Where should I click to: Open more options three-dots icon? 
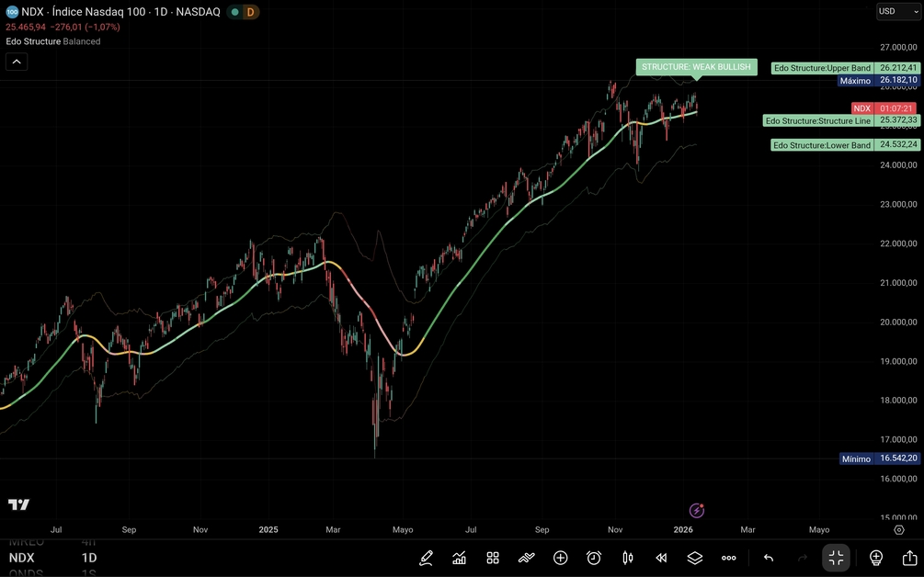[x=729, y=558]
